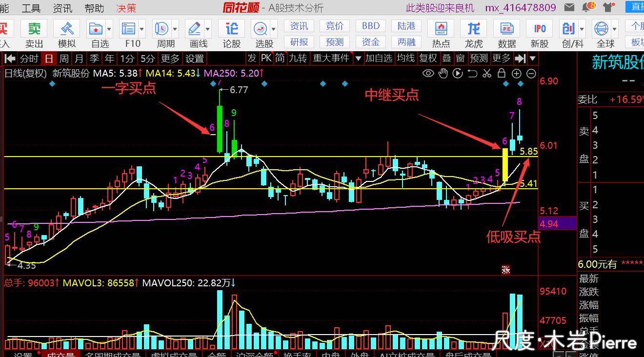The image size is (644, 357).
Task: Toggle the eye visibility icon on chart
Action: (428, 74)
